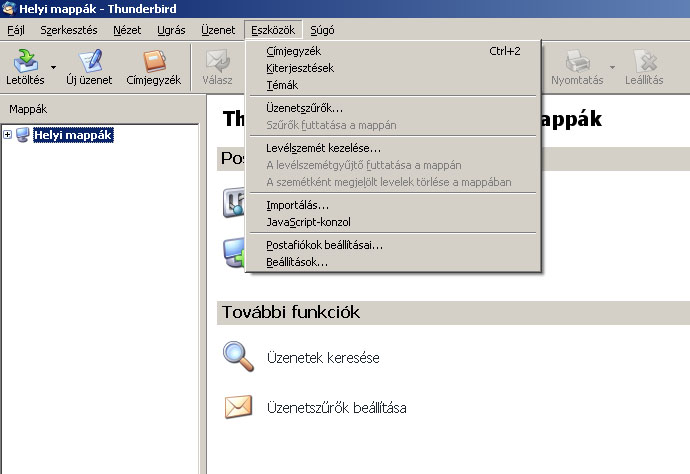Close the Eszközök menu
Image resolution: width=690 pixels, height=474 pixels.
[273, 30]
